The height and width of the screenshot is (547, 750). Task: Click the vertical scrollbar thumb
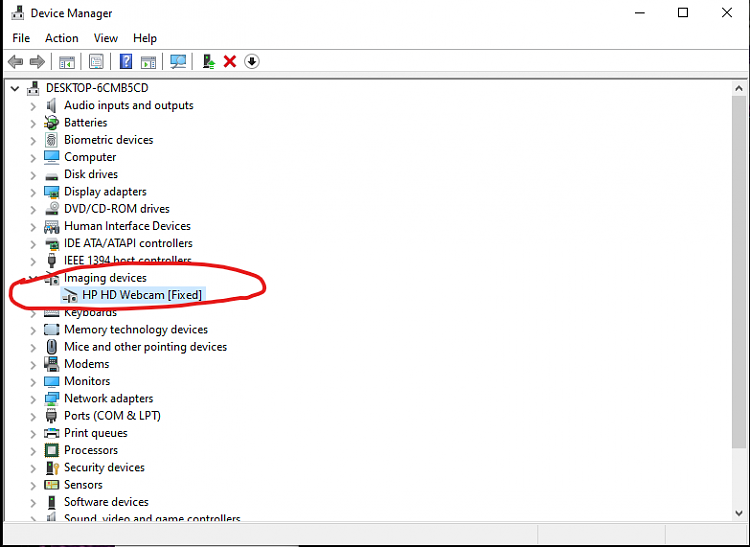(x=739, y=272)
